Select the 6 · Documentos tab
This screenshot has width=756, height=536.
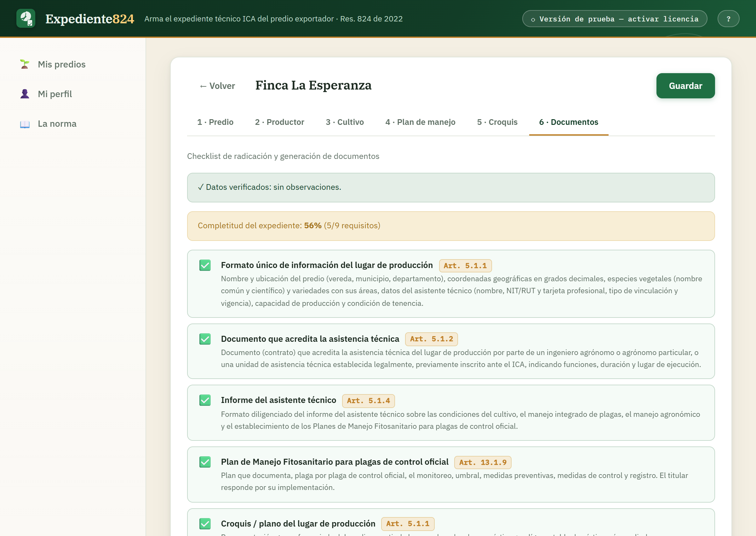point(568,122)
